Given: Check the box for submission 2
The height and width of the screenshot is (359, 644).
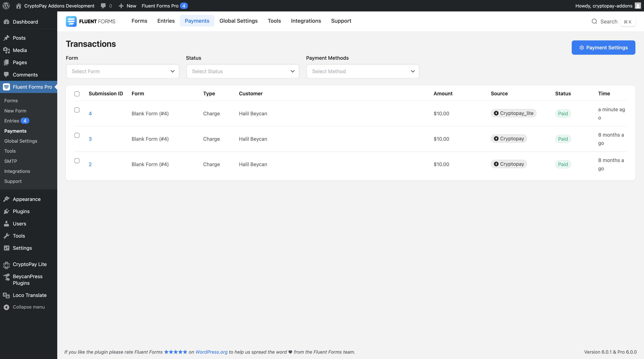Looking at the screenshot, I should (x=77, y=161).
